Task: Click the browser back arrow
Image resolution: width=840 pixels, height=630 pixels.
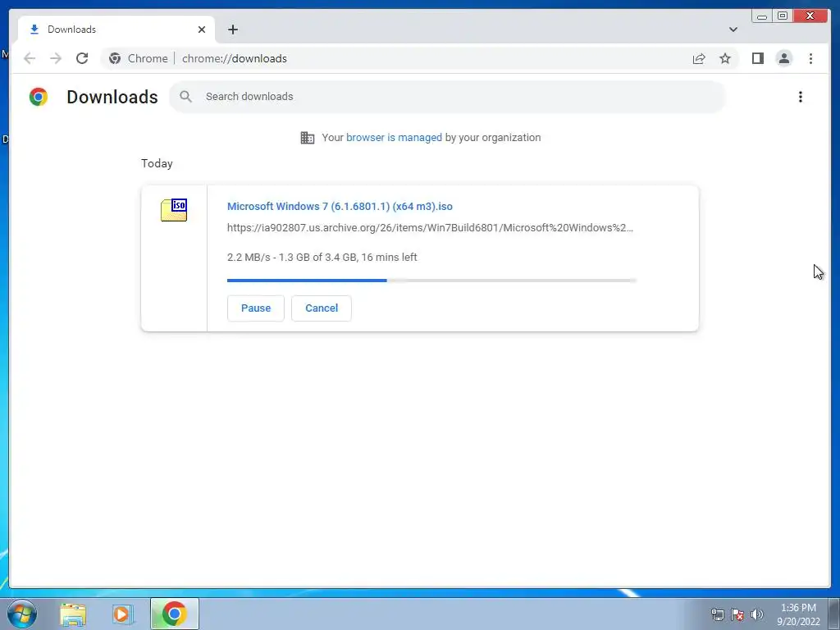Action: click(30, 58)
